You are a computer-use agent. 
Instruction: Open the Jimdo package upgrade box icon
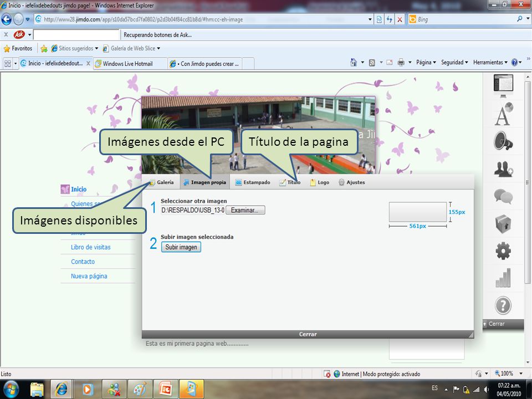tap(503, 223)
